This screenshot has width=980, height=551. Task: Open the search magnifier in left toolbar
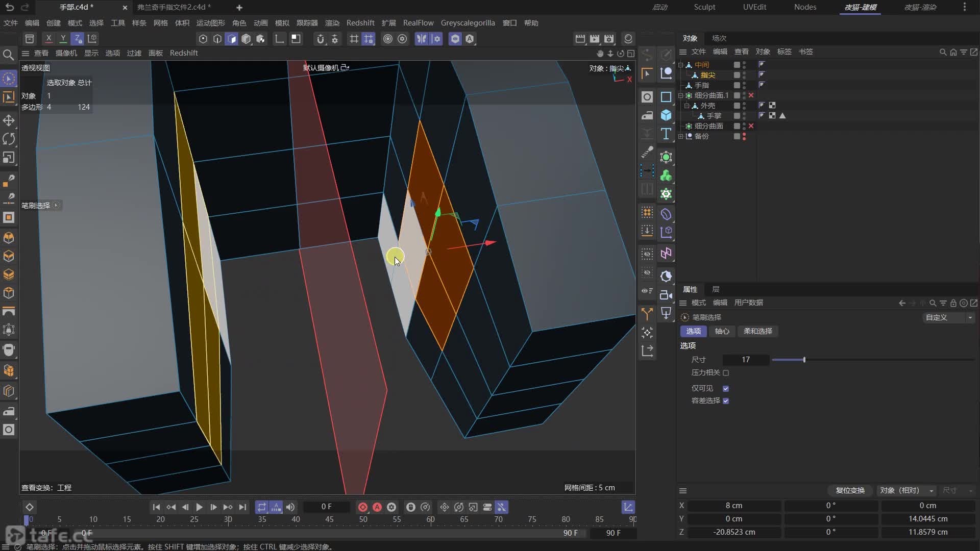tap(8, 55)
